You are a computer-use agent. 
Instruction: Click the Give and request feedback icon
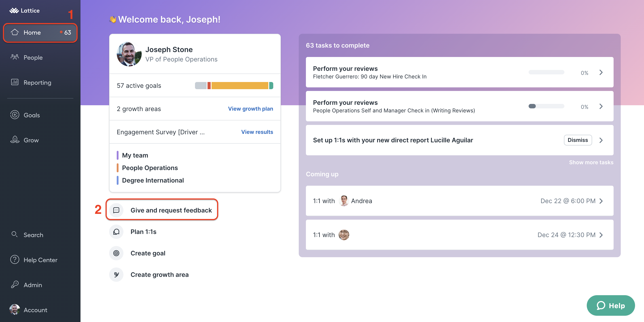click(x=116, y=210)
